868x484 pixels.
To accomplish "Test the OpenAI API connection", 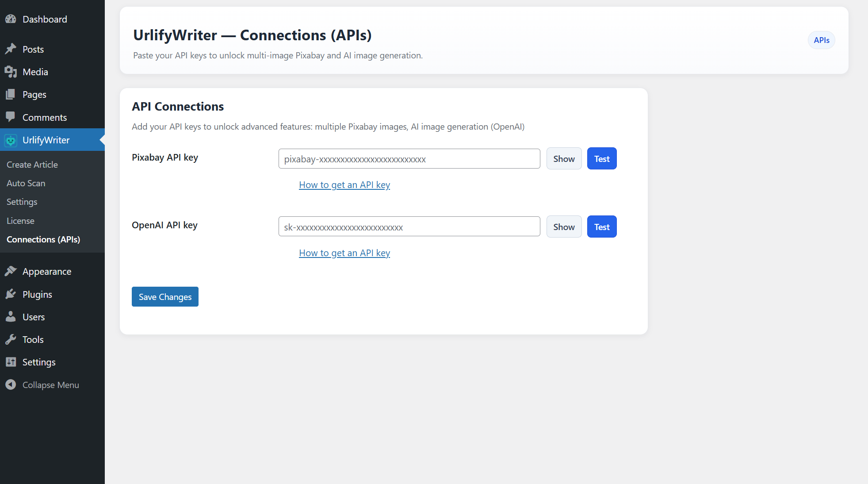I will click(601, 227).
